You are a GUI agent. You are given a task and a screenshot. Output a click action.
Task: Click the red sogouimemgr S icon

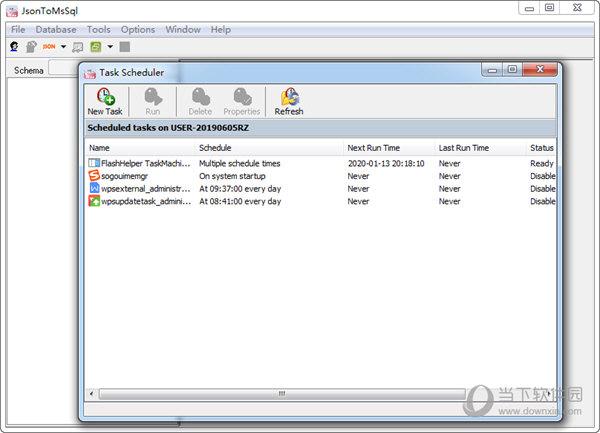[x=94, y=176]
